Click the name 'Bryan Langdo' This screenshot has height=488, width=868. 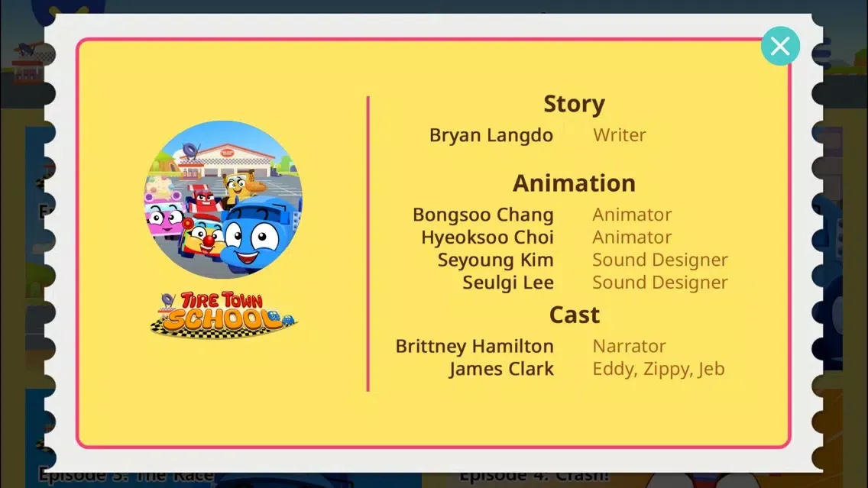click(x=491, y=135)
